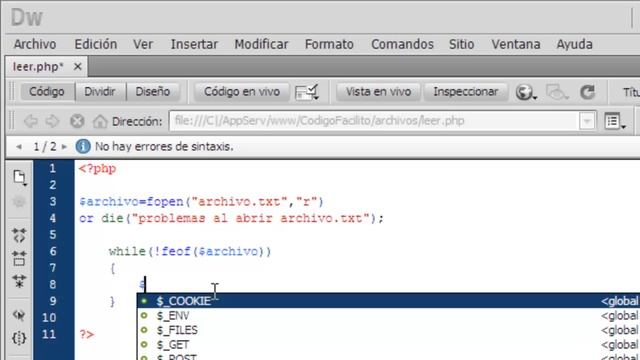Screen dimensions: 640x360
Task: Open the Archivo menu
Action: (35, 44)
